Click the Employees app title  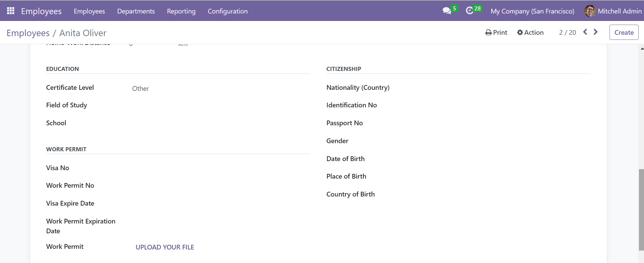pos(41,11)
